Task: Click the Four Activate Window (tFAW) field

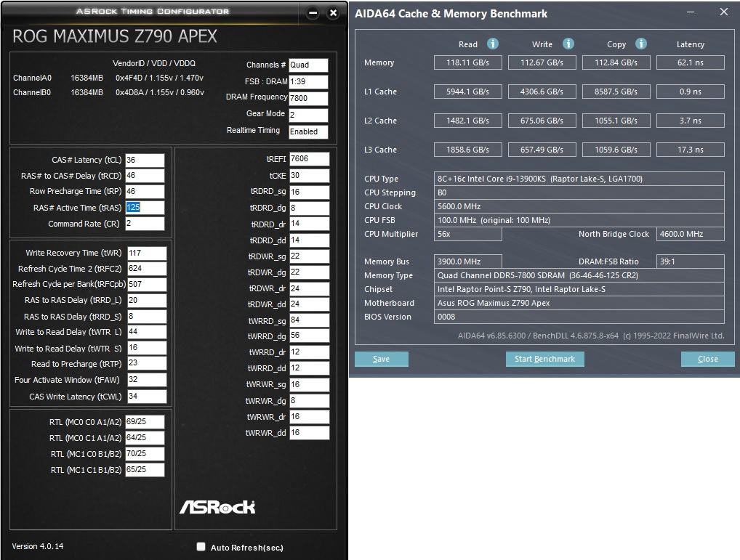Action: (x=148, y=380)
